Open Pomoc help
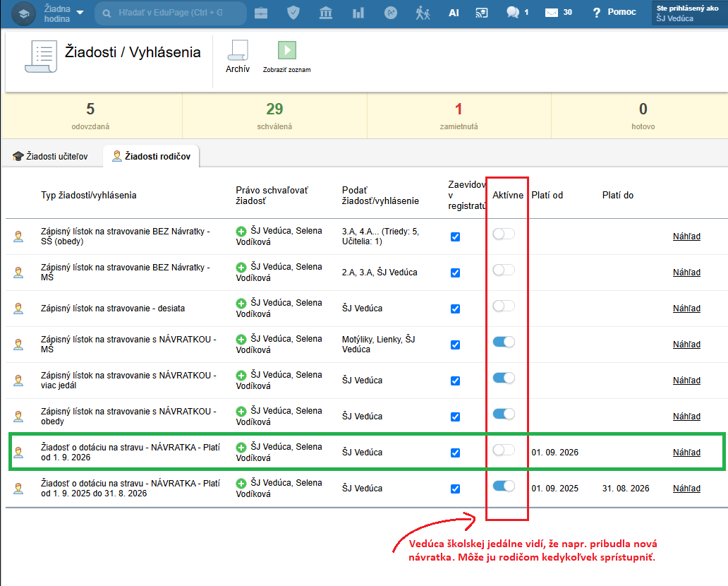This screenshot has width=728, height=586. pyautogui.click(x=614, y=13)
